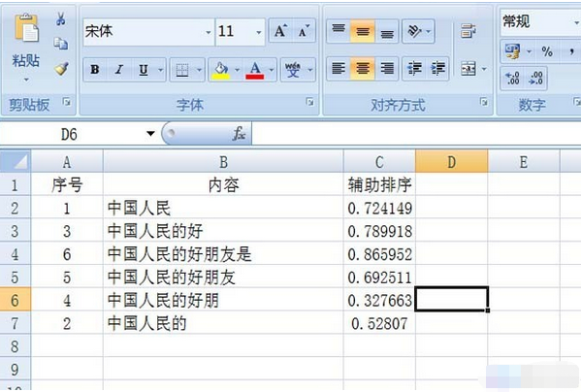
Task: Click cell containing 辅助排序
Action: pos(379,184)
